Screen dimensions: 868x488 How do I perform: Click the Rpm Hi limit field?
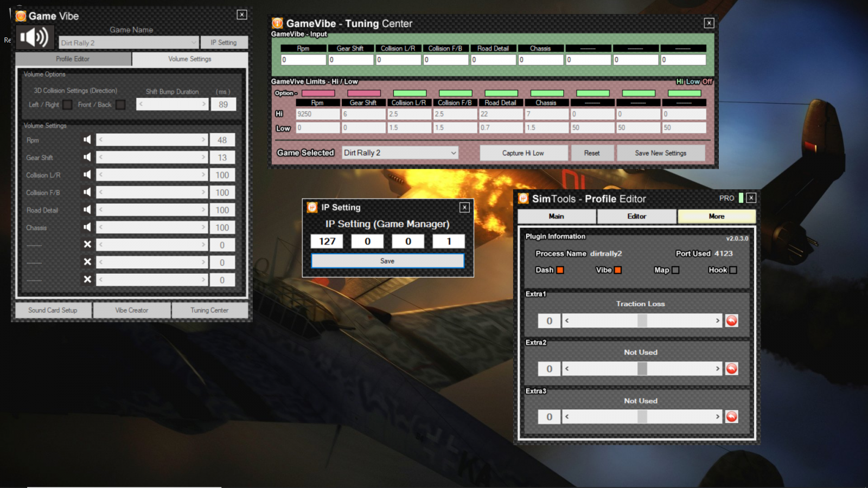[x=317, y=114]
